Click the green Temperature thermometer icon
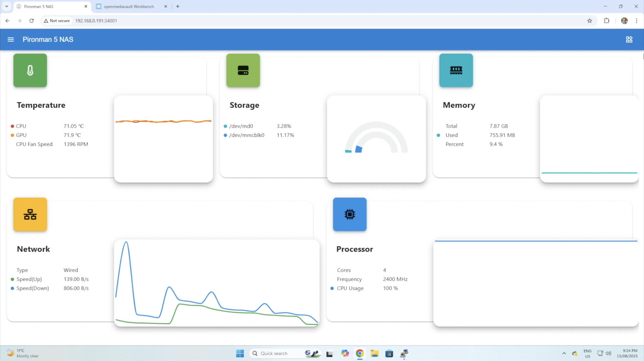This screenshot has height=361, width=644. click(30, 70)
